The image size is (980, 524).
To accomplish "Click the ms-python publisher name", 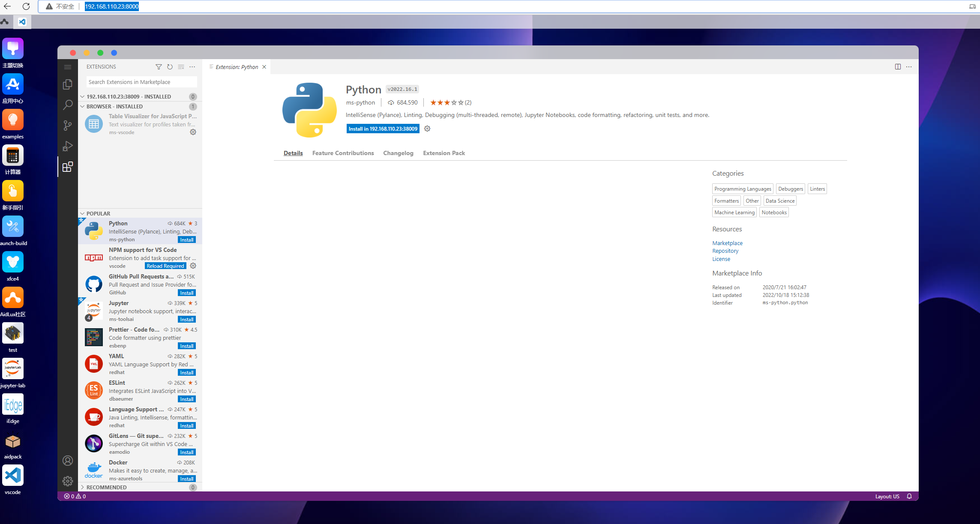I will point(360,102).
